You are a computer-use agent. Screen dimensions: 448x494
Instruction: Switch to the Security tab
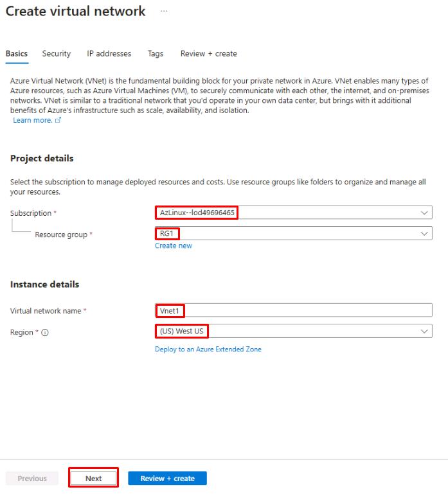[x=57, y=53]
